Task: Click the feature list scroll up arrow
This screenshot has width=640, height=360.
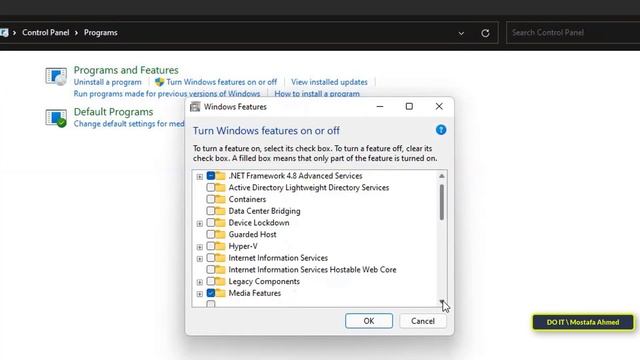Action: (x=442, y=176)
